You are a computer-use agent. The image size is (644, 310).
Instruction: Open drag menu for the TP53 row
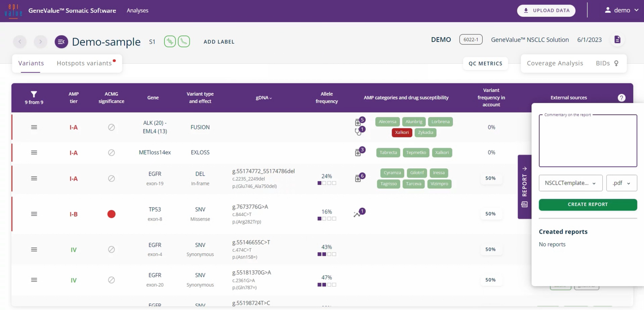(x=34, y=214)
